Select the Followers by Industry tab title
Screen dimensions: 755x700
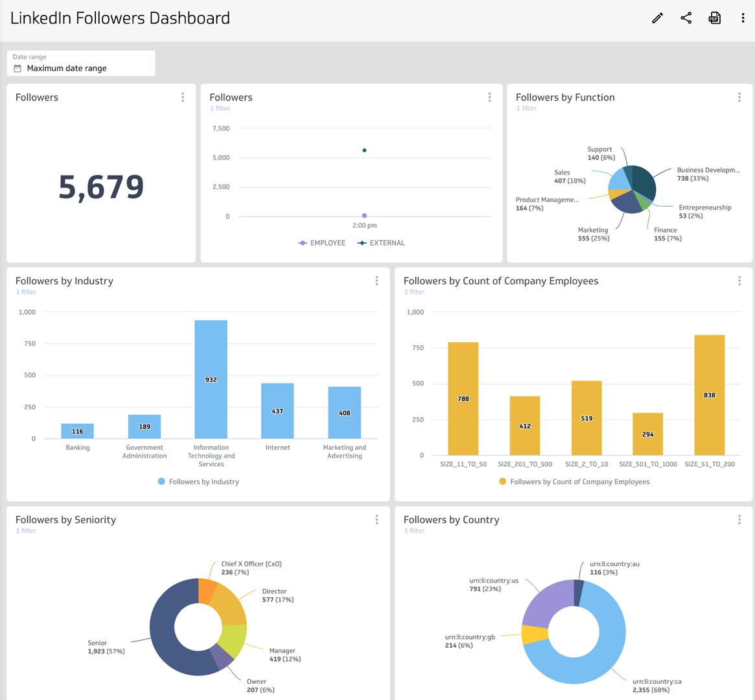pyautogui.click(x=63, y=281)
